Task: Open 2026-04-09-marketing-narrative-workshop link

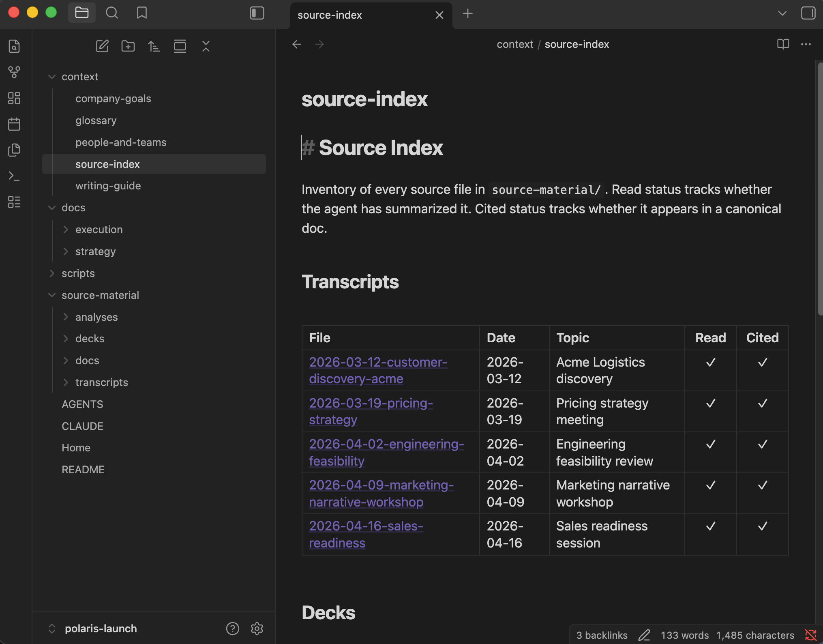Action: tap(381, 494)
